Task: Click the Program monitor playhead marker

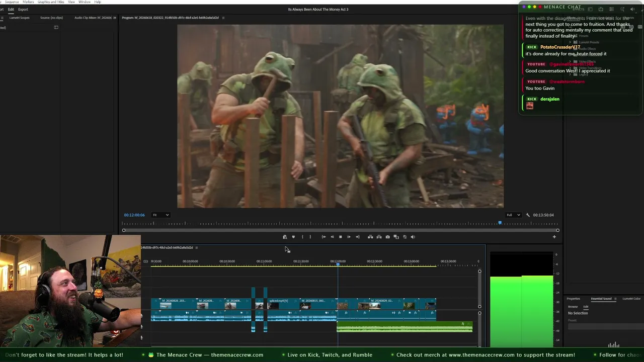Action: (500, 223)
